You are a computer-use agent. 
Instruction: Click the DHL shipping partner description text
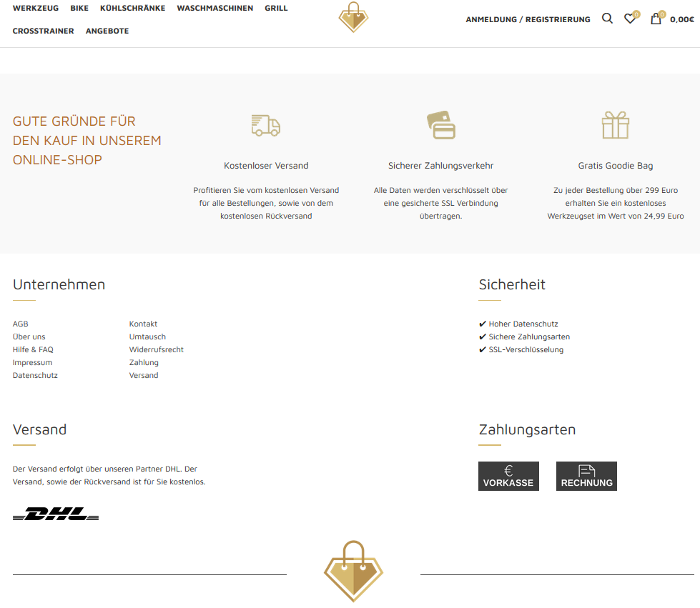pos(109,476)
